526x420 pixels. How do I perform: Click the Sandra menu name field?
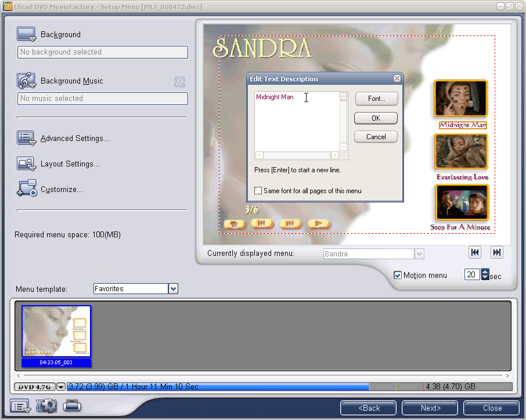[x=369, y=254]
